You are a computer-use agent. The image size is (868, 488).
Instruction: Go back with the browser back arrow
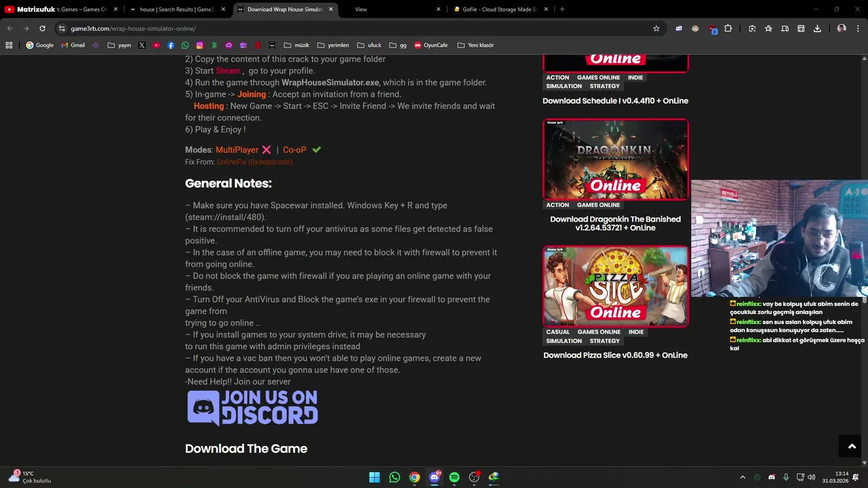pyautogui.click(x=9, y=28)
